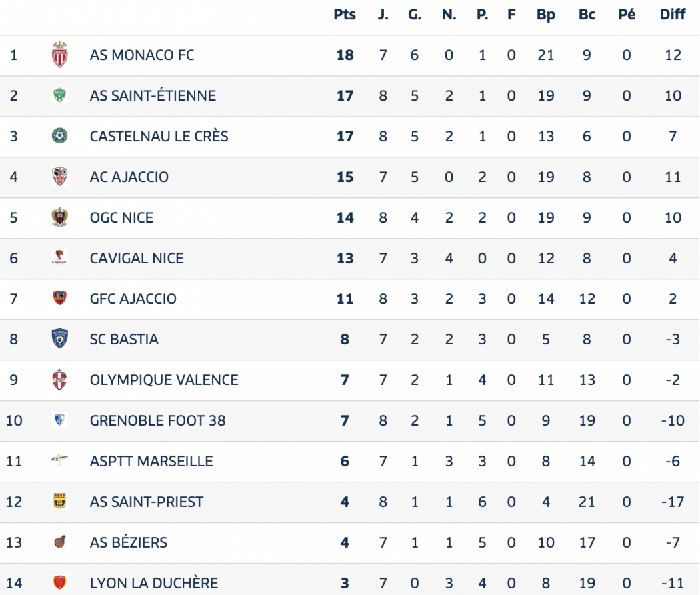This screenshot has width=700, height=595.
Task: Click the AS BÉZIERS team name
Action: tap(129, 542)
